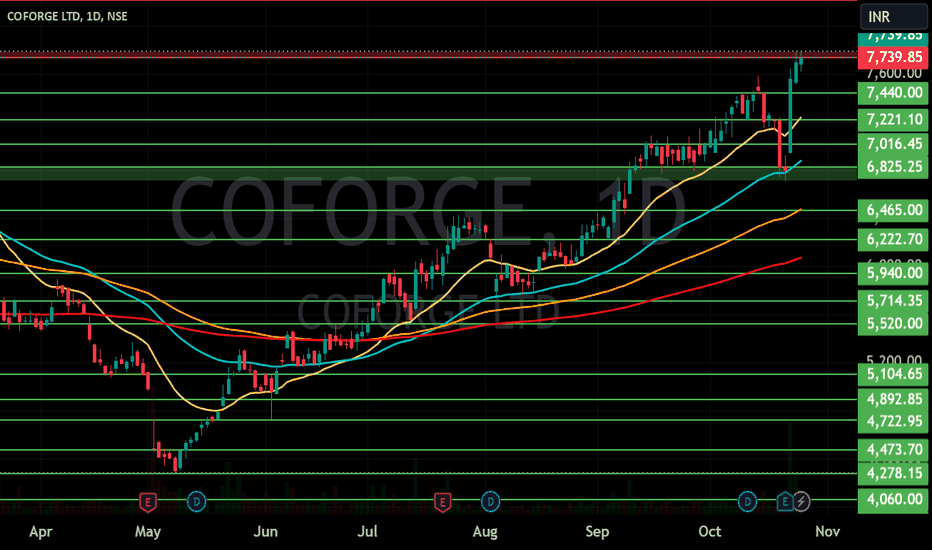
Task: Click the May label on the time axis
Action: [148, 531]
